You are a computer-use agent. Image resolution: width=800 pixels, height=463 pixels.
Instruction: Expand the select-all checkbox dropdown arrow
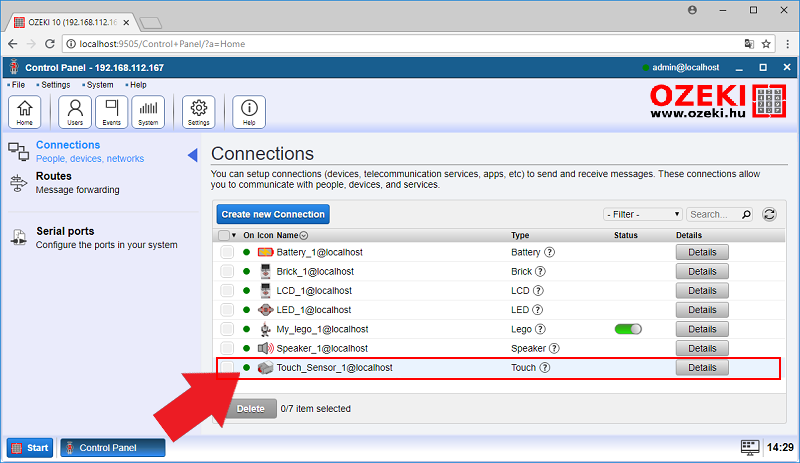pyautogui.click(x=234, y=235)
